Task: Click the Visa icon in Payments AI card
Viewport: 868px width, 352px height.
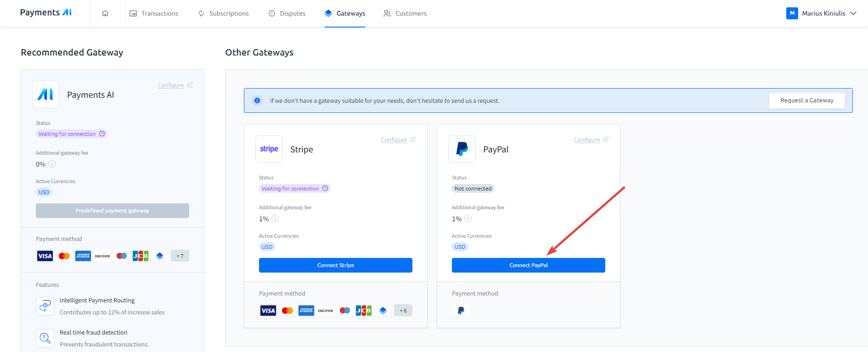Action: point(45,256)
